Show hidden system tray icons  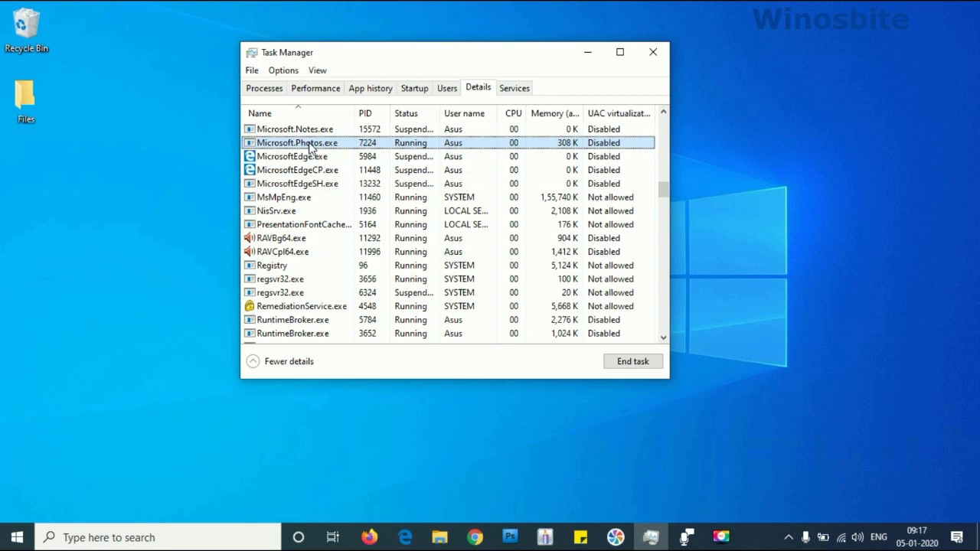click(x=789, y=537)
